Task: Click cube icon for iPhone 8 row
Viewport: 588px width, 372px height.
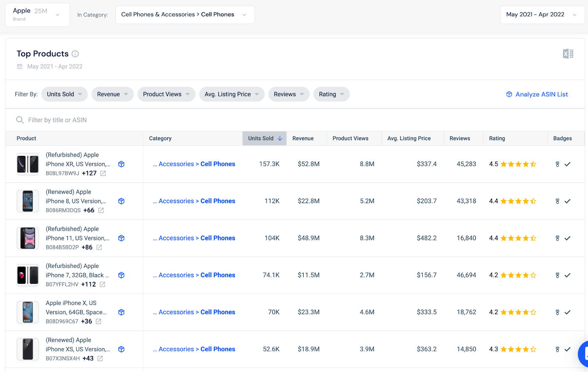Action: (x=121, y=201)
